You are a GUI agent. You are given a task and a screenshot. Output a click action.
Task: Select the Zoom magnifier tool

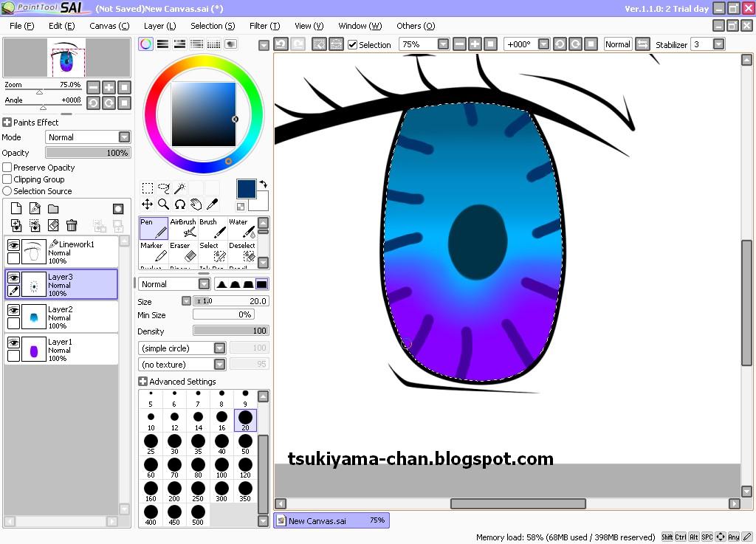(164, 204)
